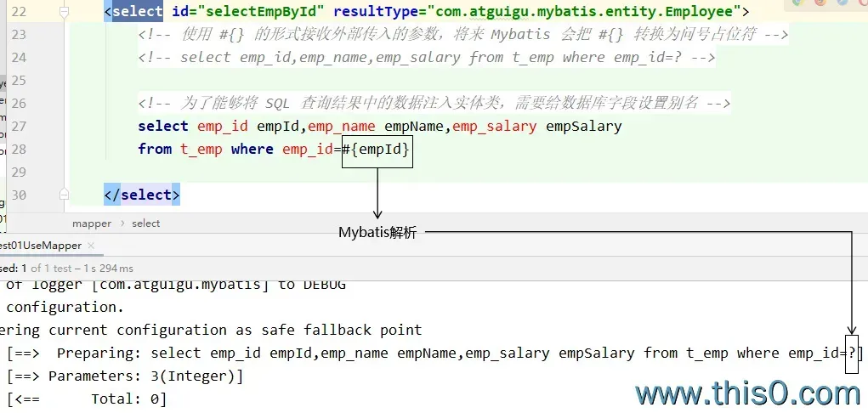868x413 pixels.
Task: Select the Test01UseMapper run tab
Action: tap(41, 246)
